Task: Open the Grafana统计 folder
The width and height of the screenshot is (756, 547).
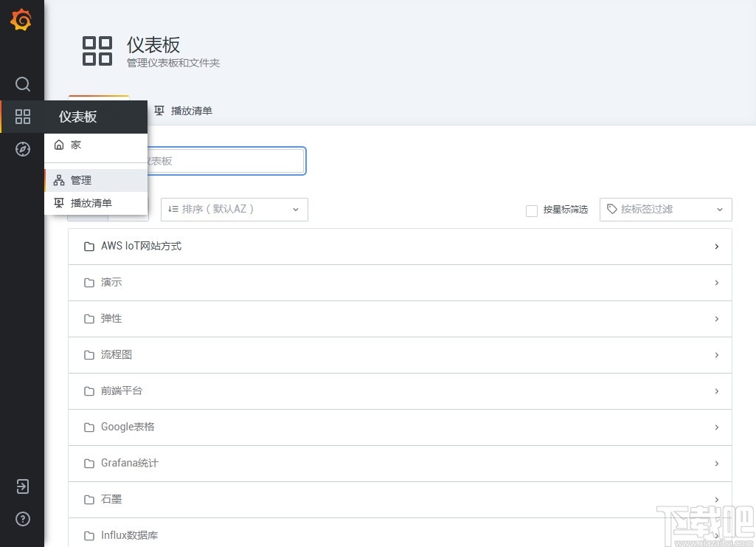Action: (400, 463)
